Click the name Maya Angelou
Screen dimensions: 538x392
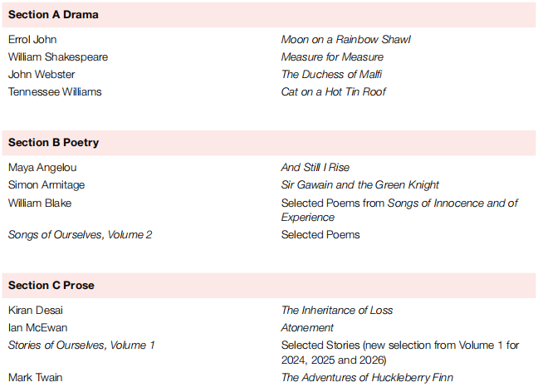coord(42,168)
